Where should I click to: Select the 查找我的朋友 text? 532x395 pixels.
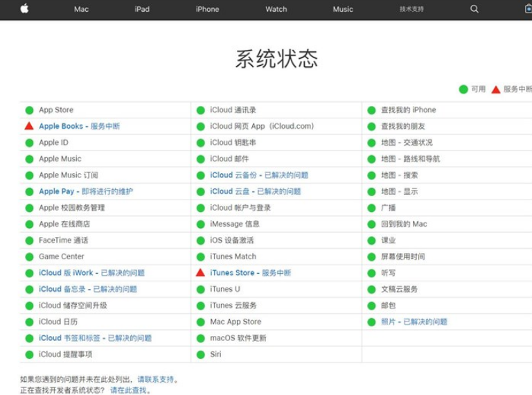tap(403, 126)
